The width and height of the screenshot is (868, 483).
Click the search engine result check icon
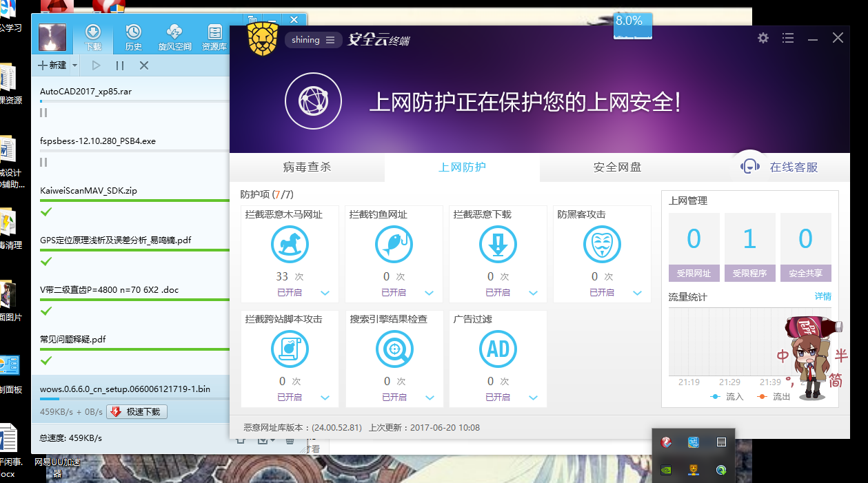pos(394,349)
